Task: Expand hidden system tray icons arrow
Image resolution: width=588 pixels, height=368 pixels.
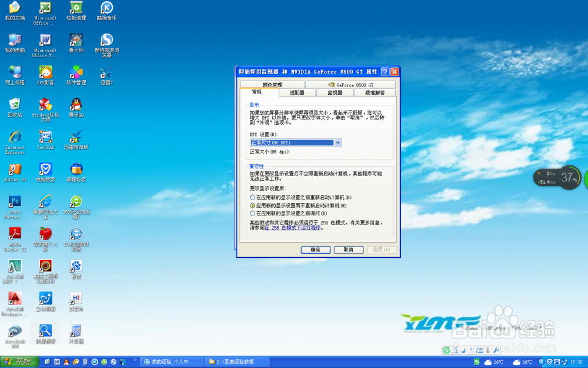Action: click(x=541, y=362)
